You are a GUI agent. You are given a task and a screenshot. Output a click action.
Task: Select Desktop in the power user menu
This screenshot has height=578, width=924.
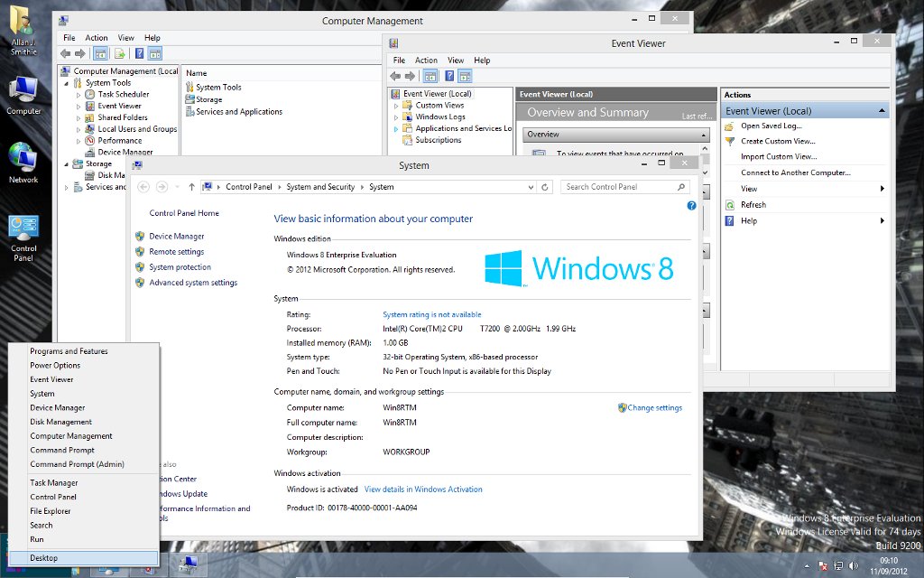[84, 558]
